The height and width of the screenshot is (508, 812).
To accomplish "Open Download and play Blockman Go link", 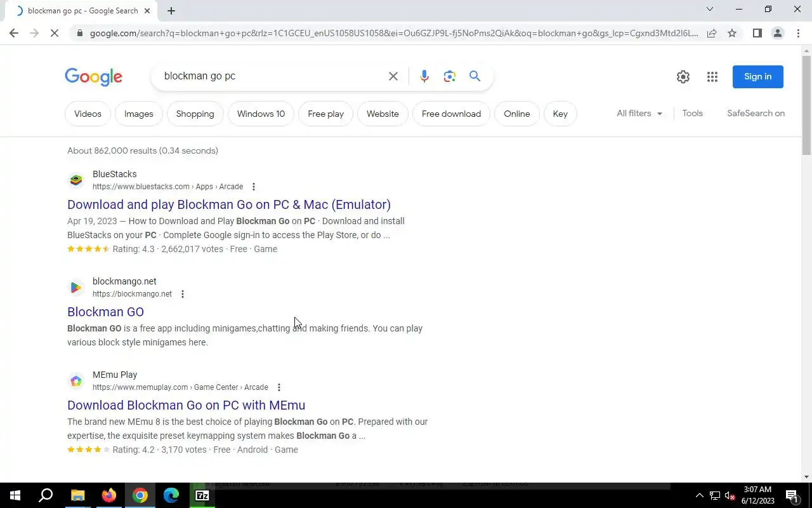I will pyautogui.click(x=229, y=204).
